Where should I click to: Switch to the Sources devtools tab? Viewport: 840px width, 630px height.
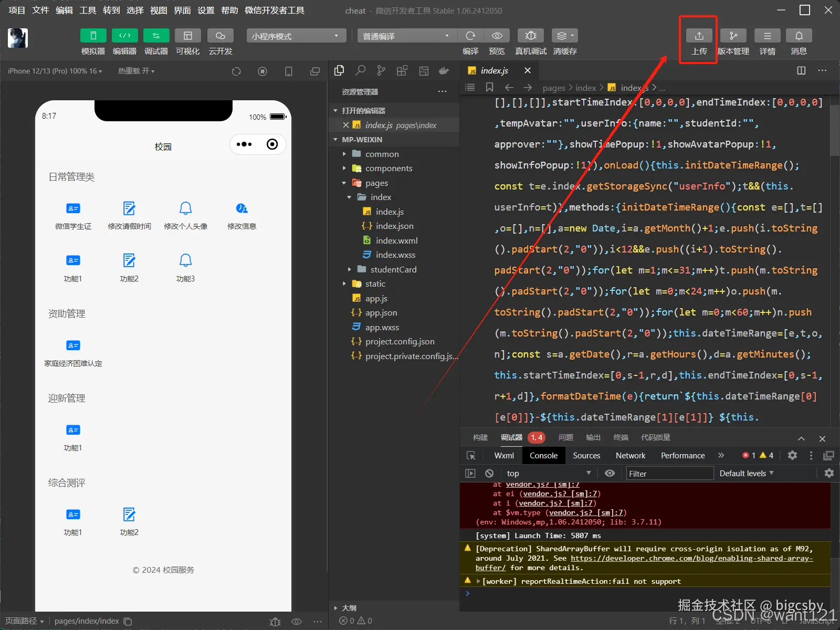coord(586,456)
